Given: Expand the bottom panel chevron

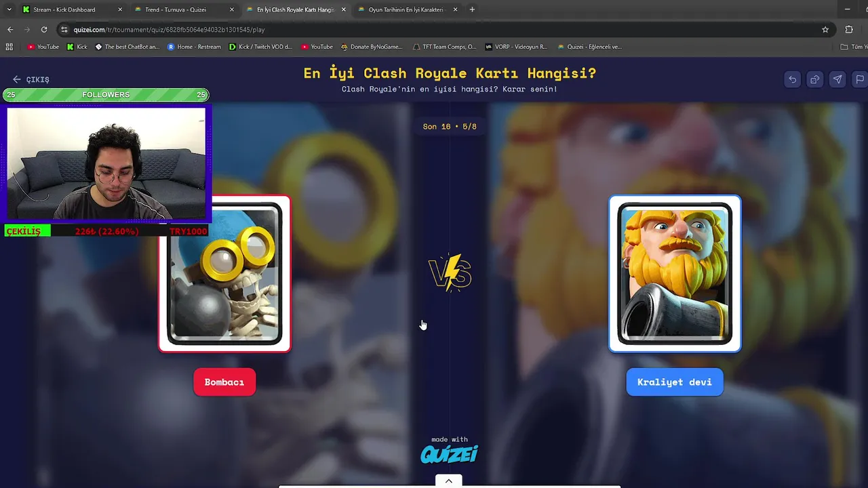Looking at the screenshot, I should click(x=448, y=481).
